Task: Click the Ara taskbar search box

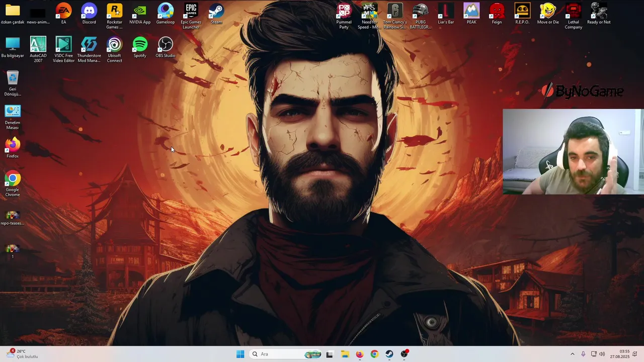Action: [286, 354]
